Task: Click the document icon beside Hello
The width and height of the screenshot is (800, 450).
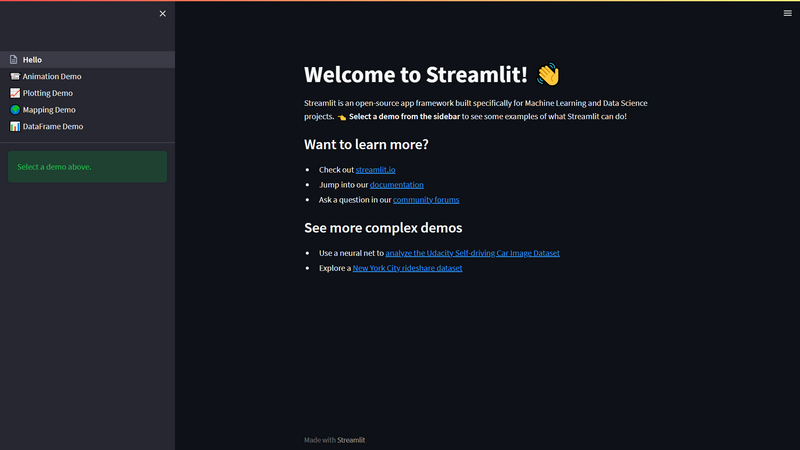Action: [x=14, y=60]
